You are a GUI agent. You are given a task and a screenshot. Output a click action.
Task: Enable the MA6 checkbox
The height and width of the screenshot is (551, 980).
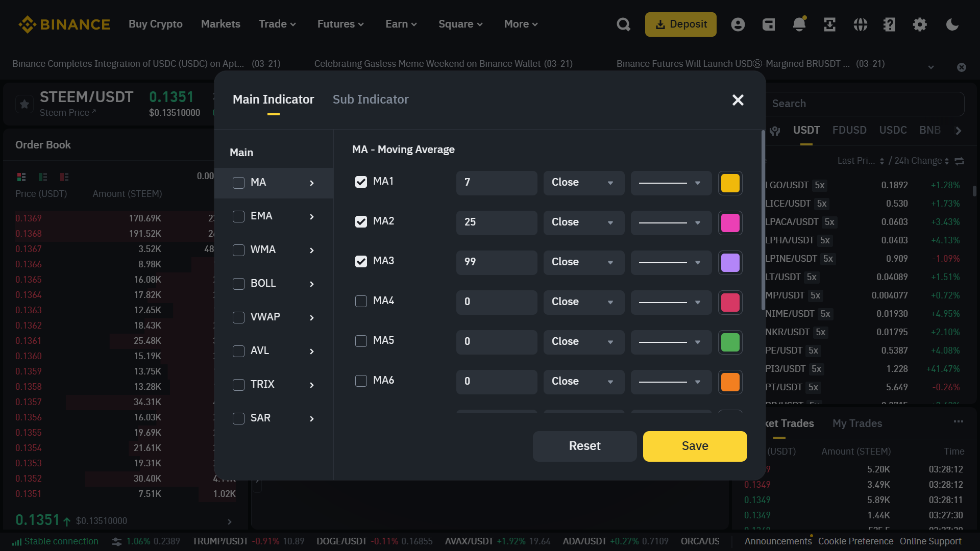[x=361, y=381]
